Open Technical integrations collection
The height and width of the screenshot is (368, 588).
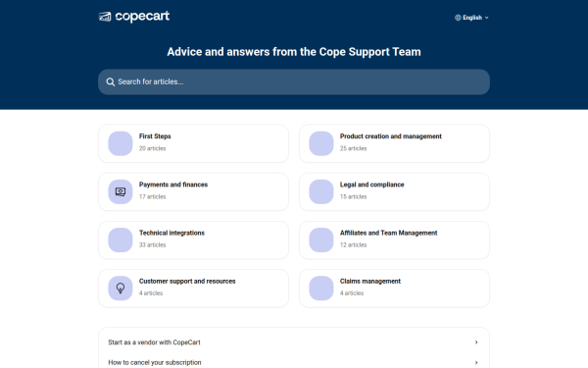click(x=193, y=240)
